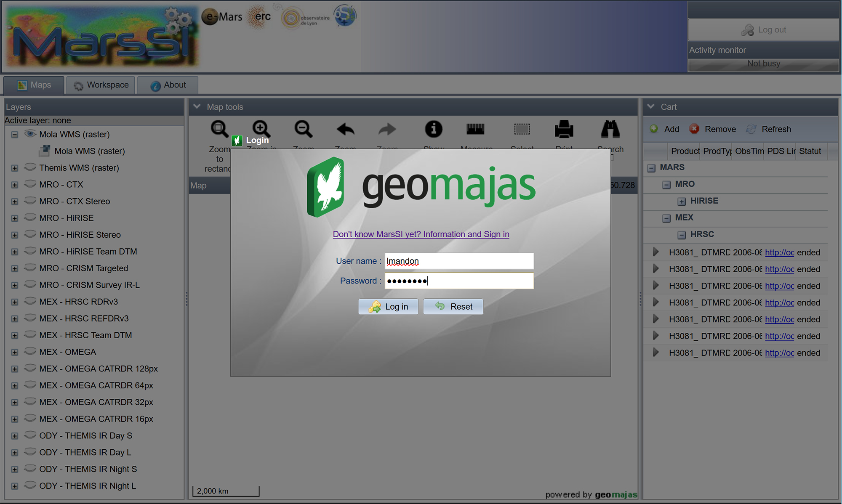Click the geomajas eagle logo in dialog
This screenshot has width=842, height=504.
(x=326, y=187)
